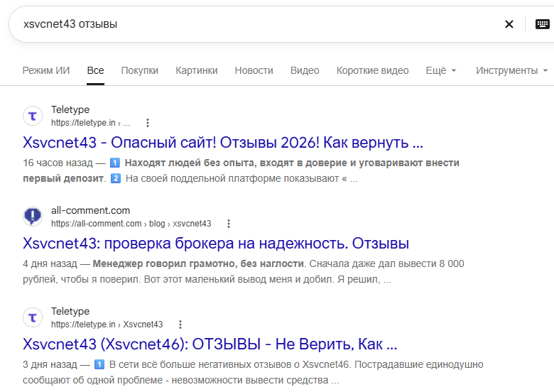Open the on-screen keyboard icon

tap(543, 24)
